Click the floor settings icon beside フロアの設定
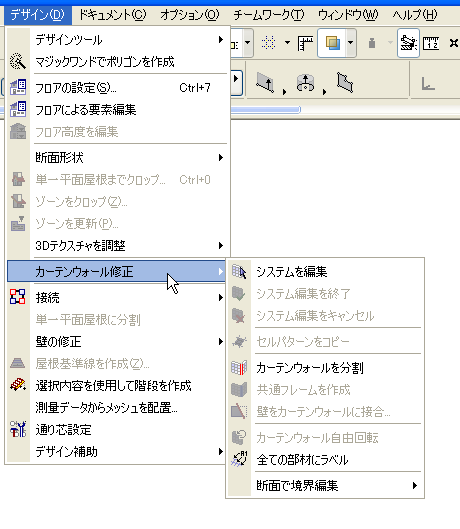460x529 pixels. coord(18,87)
